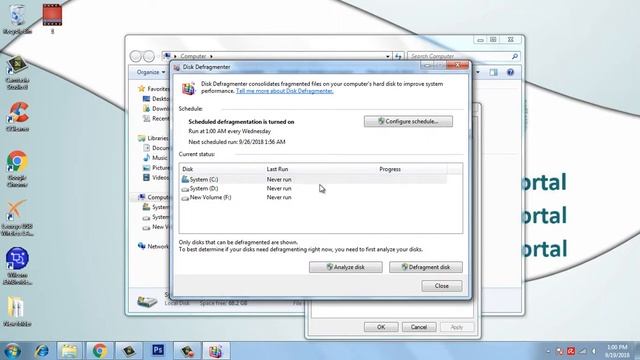Select System (C:) disk row

[313, 179]
